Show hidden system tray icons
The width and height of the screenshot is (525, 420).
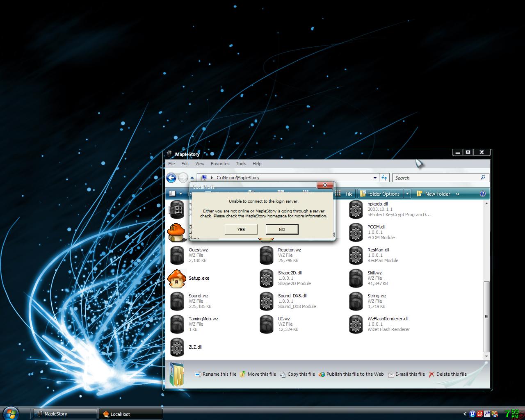pos(465,414)
